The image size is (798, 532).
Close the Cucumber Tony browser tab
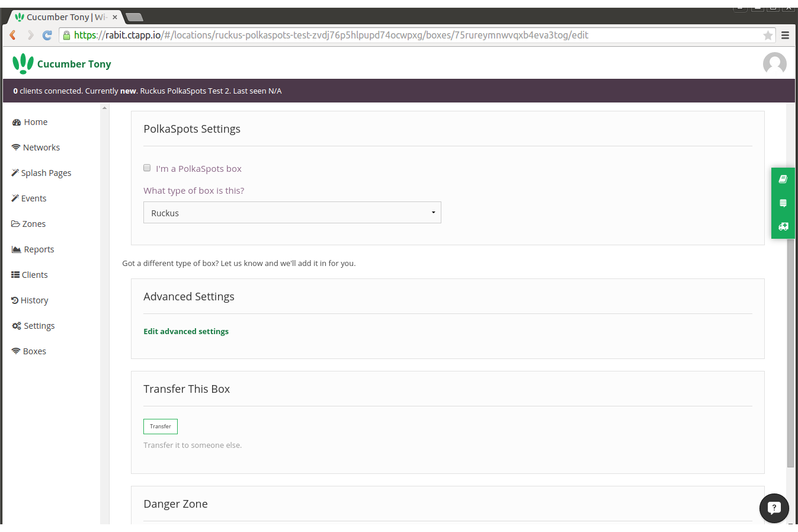(x=115, y=17)
